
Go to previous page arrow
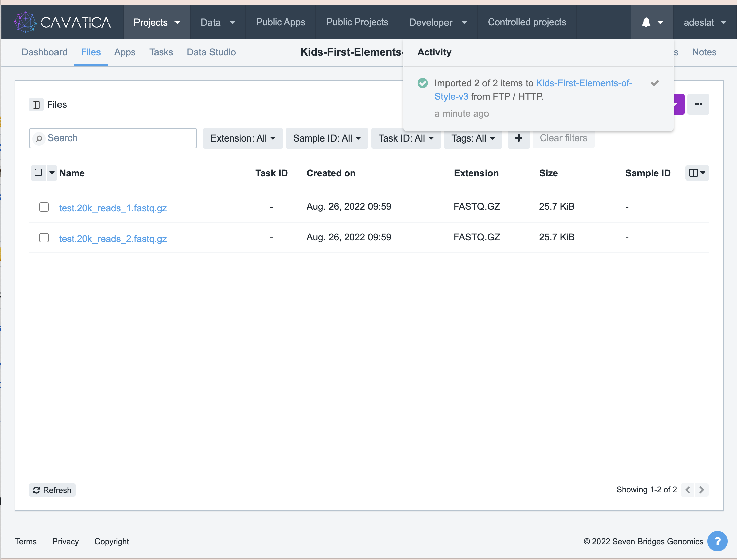pos(688,490)
